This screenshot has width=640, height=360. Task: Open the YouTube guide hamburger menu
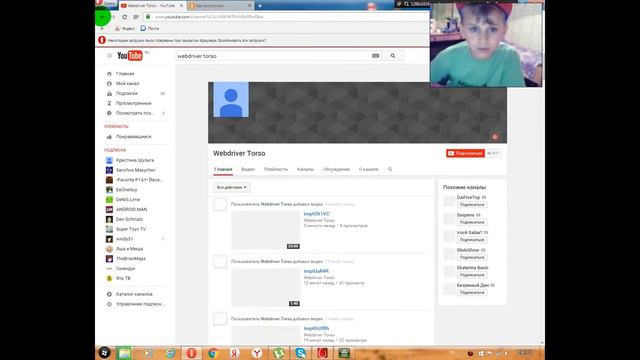tap(109, 56)
